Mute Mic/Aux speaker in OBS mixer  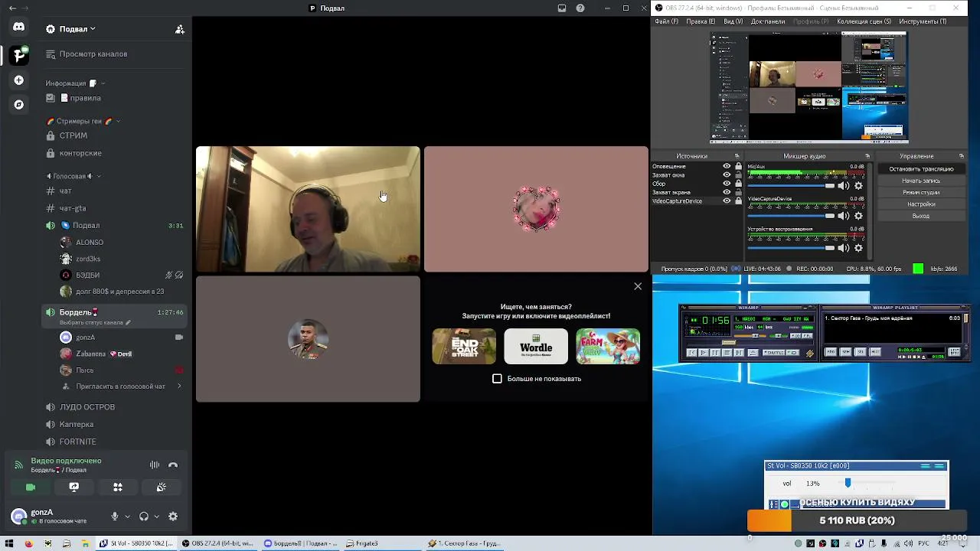coord(843,186)
